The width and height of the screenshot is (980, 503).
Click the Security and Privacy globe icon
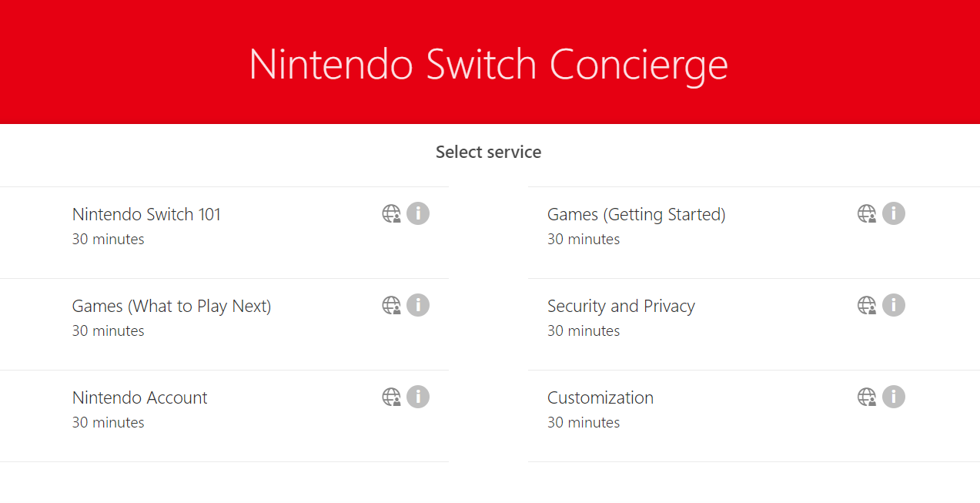coord(867,305)
